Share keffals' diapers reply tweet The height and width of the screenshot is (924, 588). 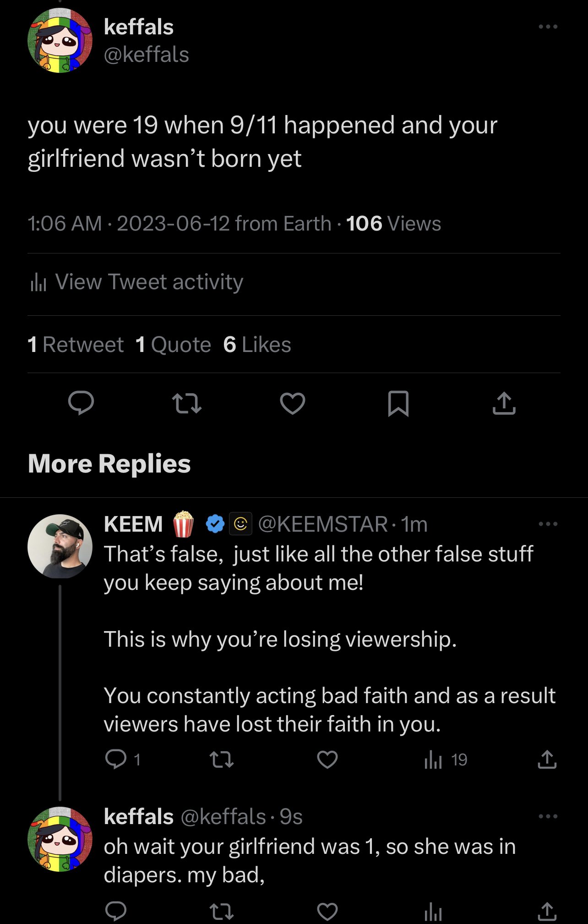click(x=547, y=911)
